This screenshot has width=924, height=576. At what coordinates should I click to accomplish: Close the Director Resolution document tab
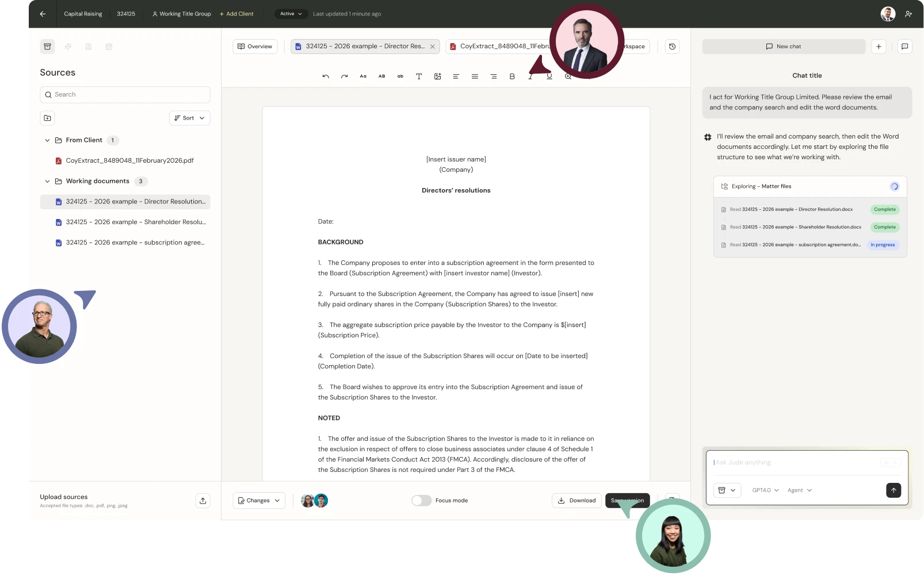click(x=433, y=47)
